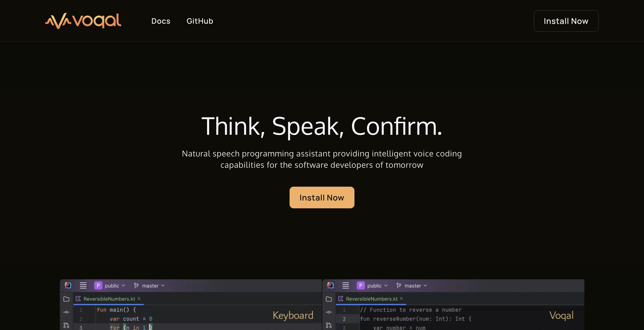Viewport: 644px width, 330px height.
Task: Open Project folder tool window in right IDE
Action: click(x=329, y=299)
